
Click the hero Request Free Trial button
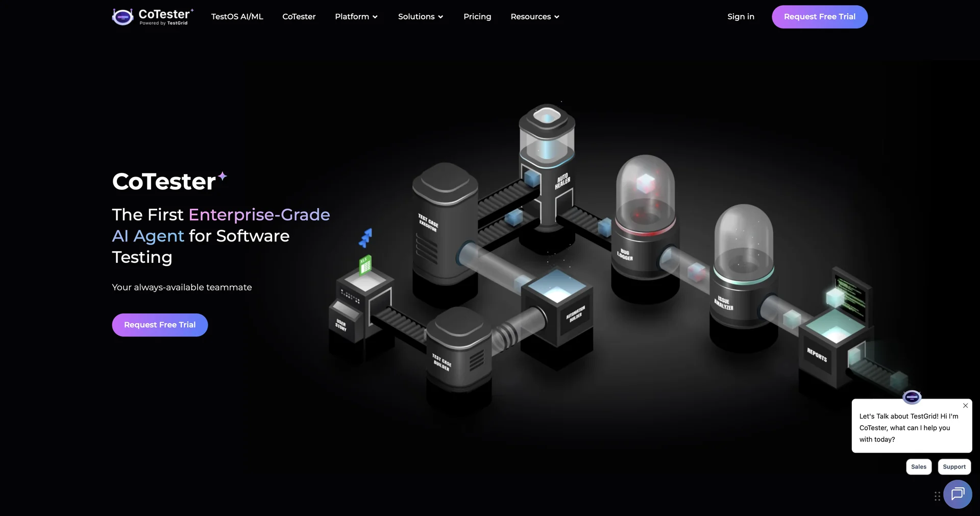159,325
